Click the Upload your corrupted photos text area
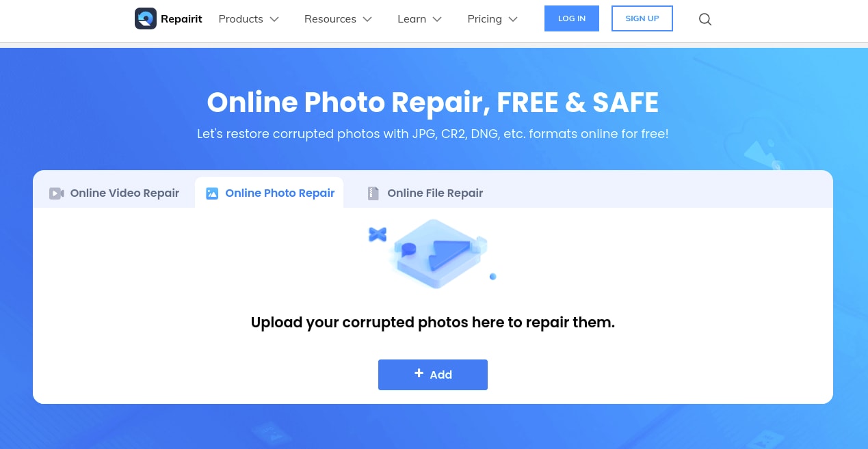Image resolution: width=868 pixels, height=449 pixels. pos(433,323)
